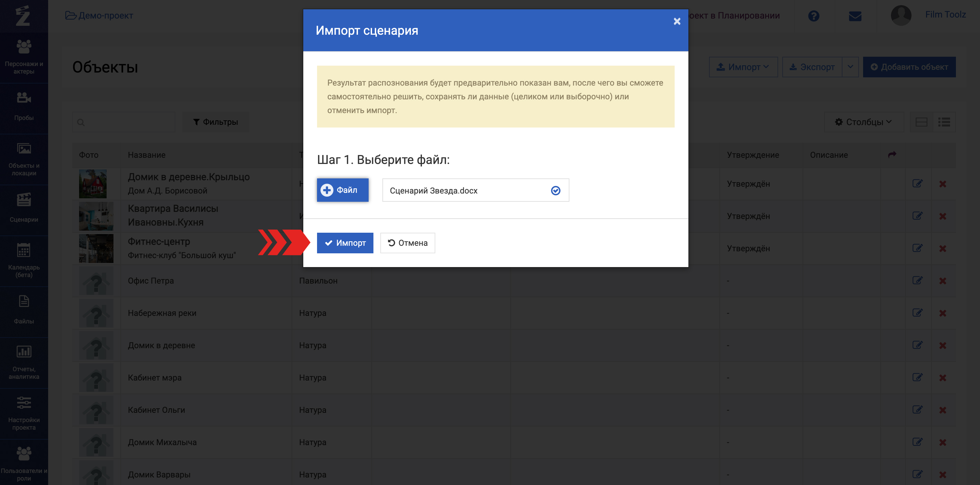Click the checkmark icon next to file name
Viewport: 980px width, 485px height.
555,190
